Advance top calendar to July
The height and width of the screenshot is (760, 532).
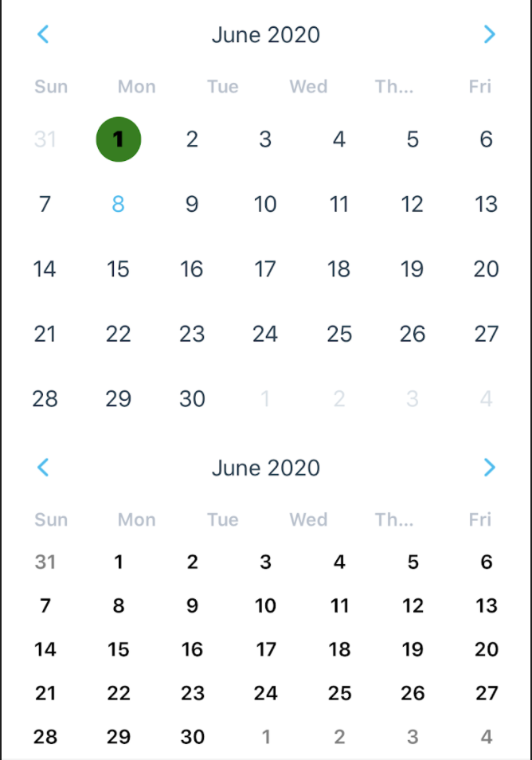tap(489, 34)
